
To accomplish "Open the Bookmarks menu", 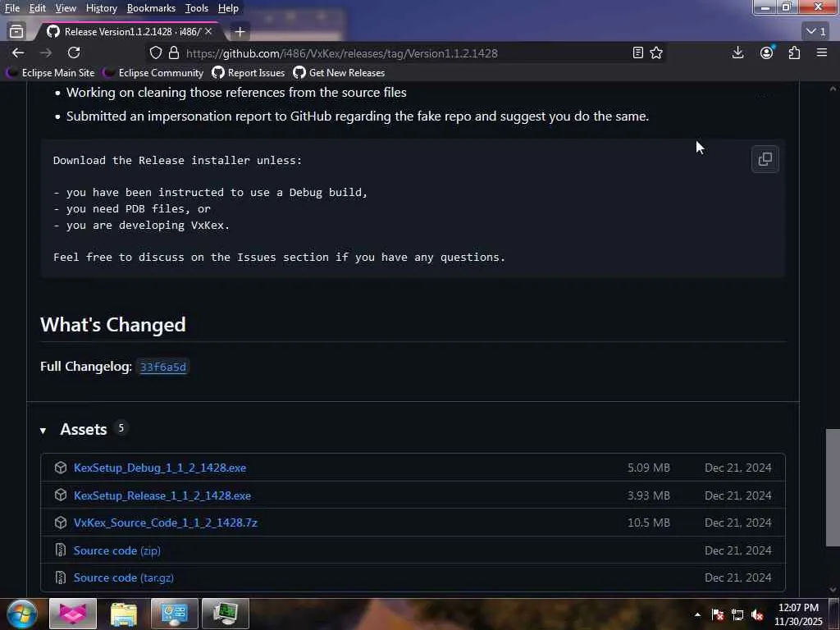I will (x=151, y=8).
